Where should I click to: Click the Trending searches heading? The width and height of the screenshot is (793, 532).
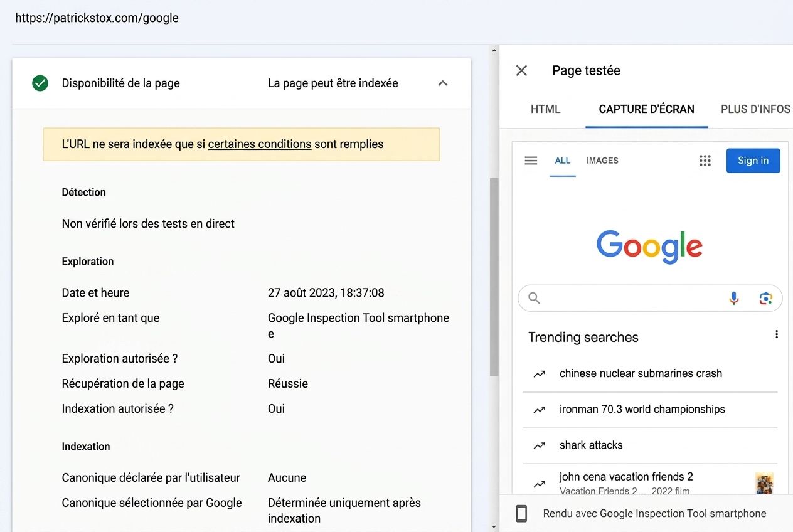[583, 337]
